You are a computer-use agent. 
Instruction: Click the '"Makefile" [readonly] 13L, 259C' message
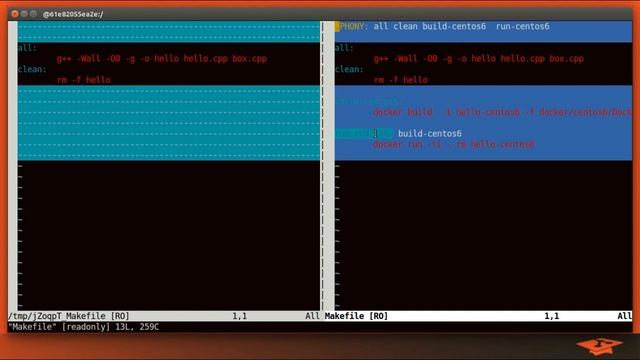point(84,327)
